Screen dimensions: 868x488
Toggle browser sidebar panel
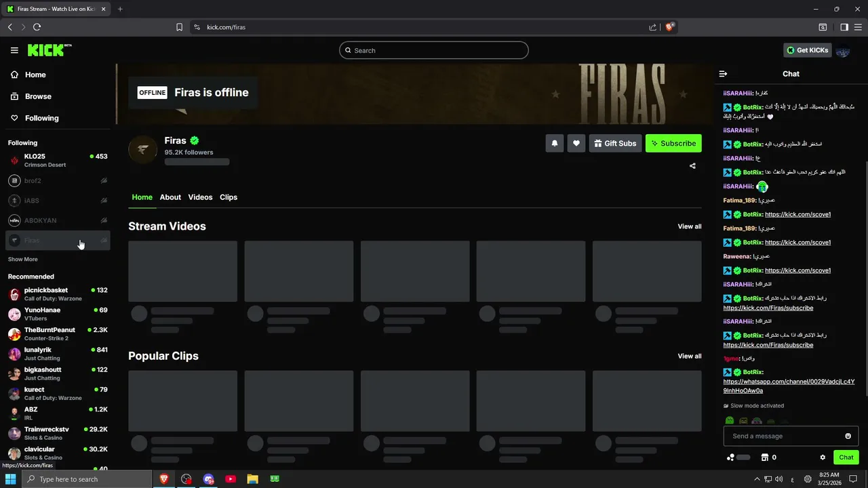click(844, 27)
